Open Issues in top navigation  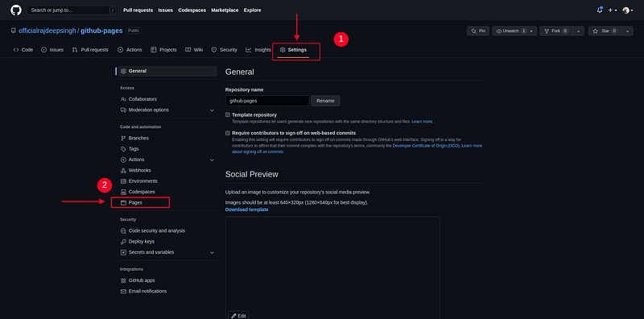(x=166, y=10)
